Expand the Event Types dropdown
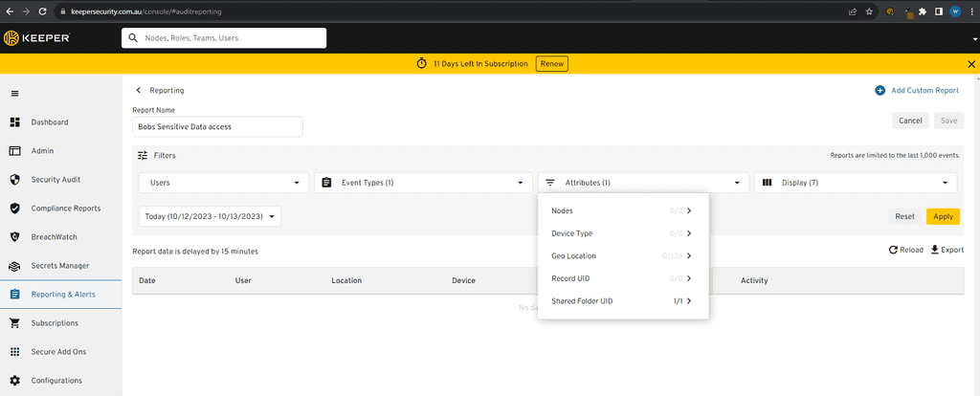Screen dimensions: 980x396 [423, 183]
